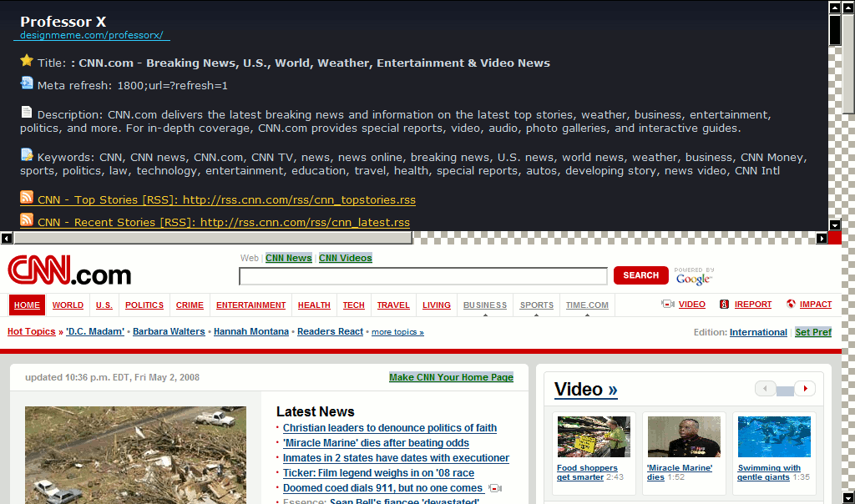Switch edition to International

758,332
